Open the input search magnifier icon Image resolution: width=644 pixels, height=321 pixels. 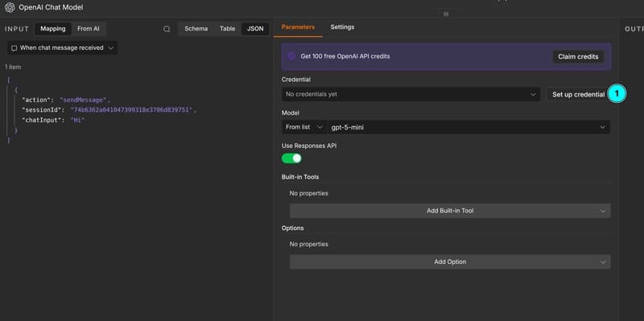click(x=167, y=29)
